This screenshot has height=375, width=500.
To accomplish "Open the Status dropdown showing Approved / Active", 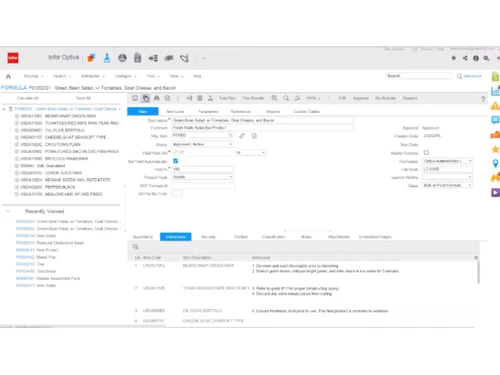I will (202, 144).
